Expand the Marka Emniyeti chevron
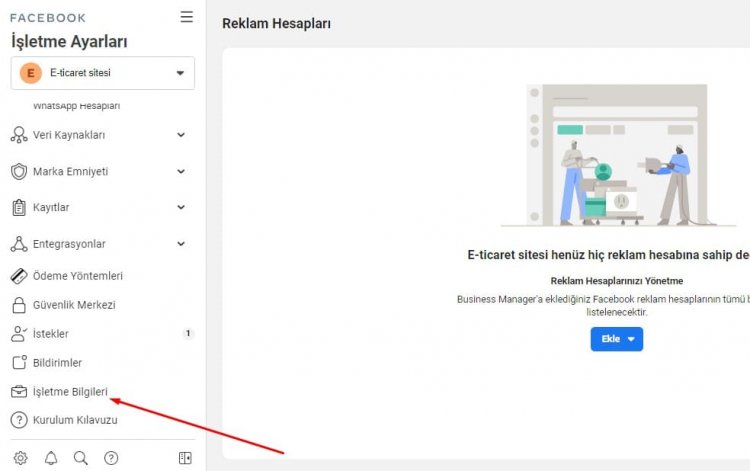This screenshot has width=750, height=471. click(x=181, y=171)
